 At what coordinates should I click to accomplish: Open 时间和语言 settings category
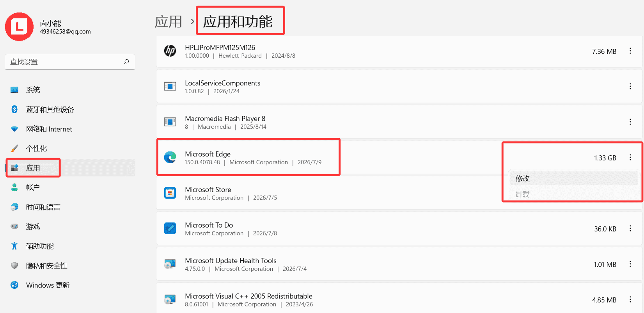(x=70, y=207)
